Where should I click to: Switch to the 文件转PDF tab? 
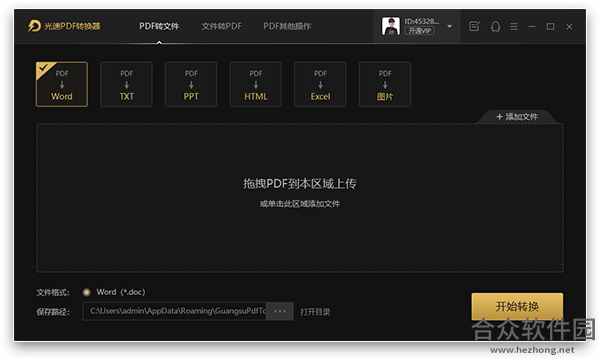(x=222, y=26)
